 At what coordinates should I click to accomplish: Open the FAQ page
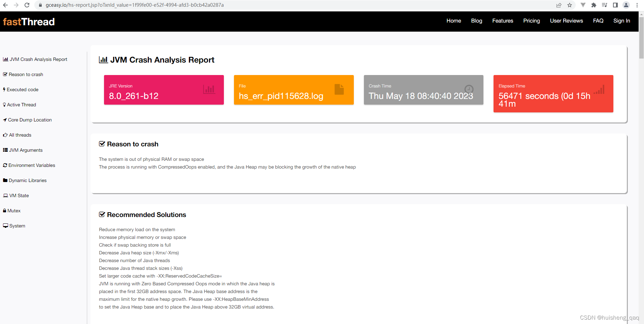tap(598, 21)
